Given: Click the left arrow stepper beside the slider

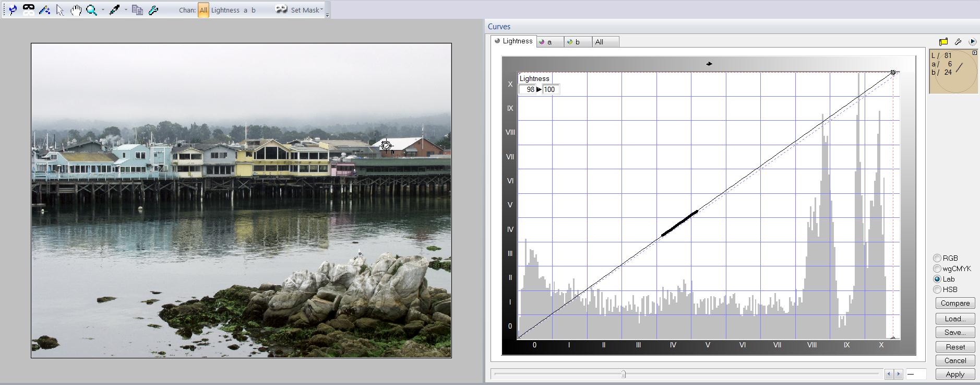Looking at the screenshot, I should [889, 374].
